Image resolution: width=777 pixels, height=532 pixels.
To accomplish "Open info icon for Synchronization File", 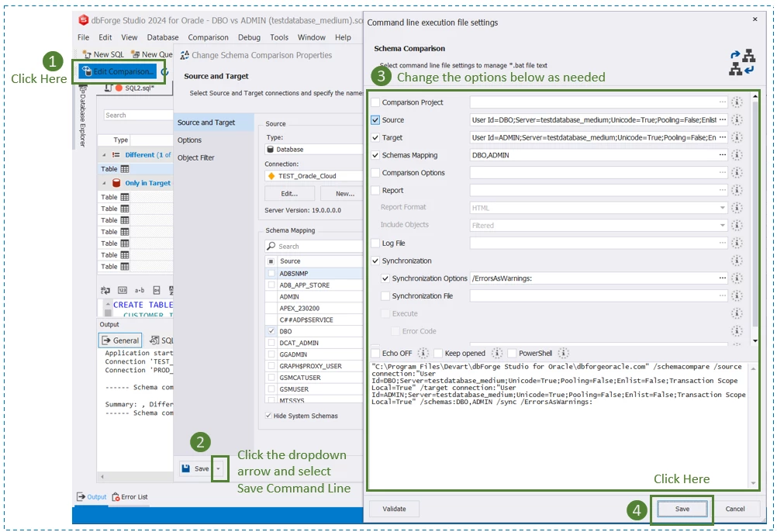I will pyautogui.click(x=737, y=295).
